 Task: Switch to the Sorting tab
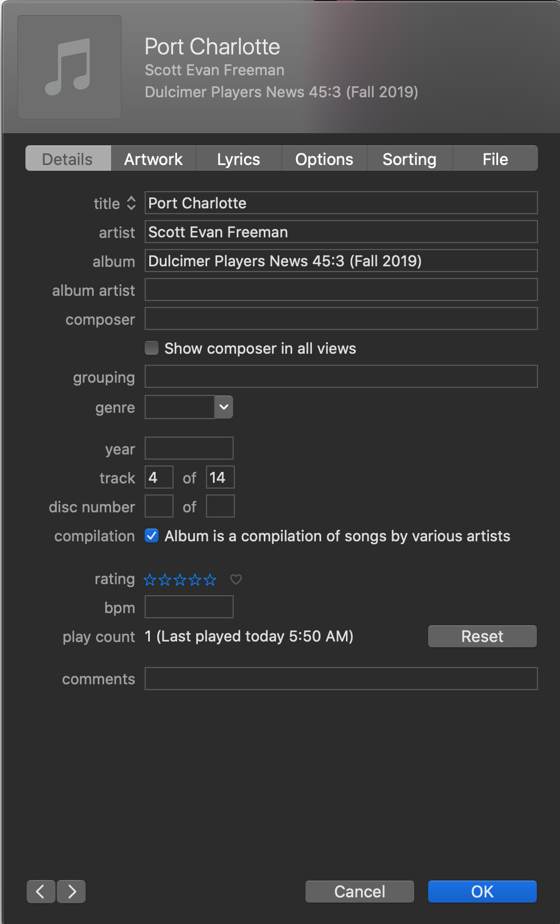pyautogui.click(x=409, y=159)
